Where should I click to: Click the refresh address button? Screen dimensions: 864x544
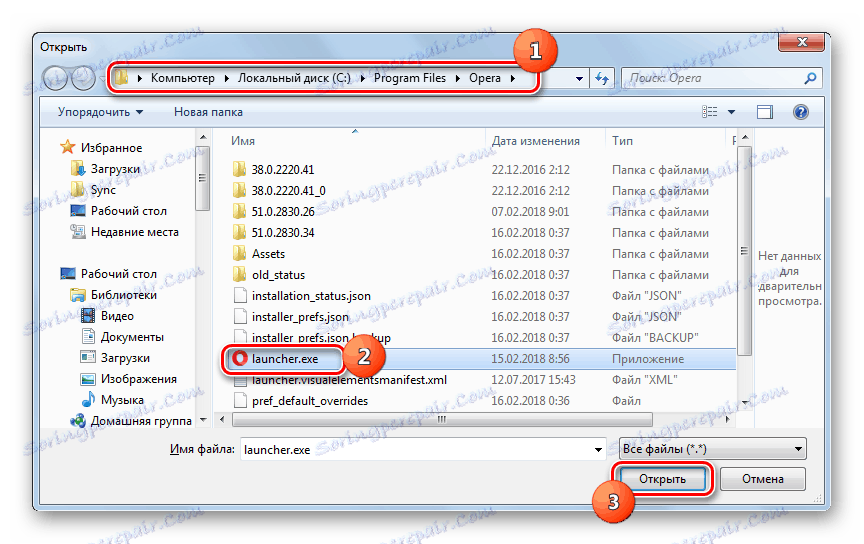[602, 78]
